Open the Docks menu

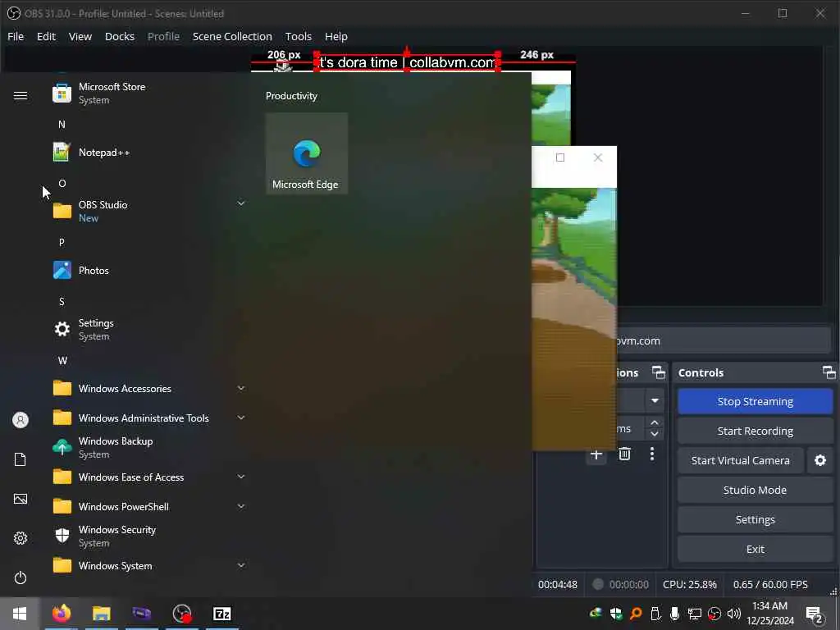(x=120, y=36)
